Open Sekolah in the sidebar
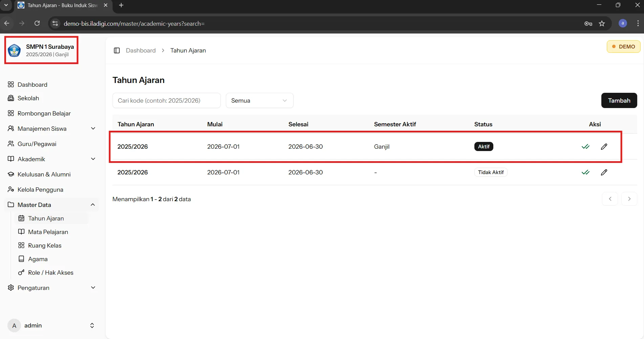This screenshot has height=339, width=644. 28,98
